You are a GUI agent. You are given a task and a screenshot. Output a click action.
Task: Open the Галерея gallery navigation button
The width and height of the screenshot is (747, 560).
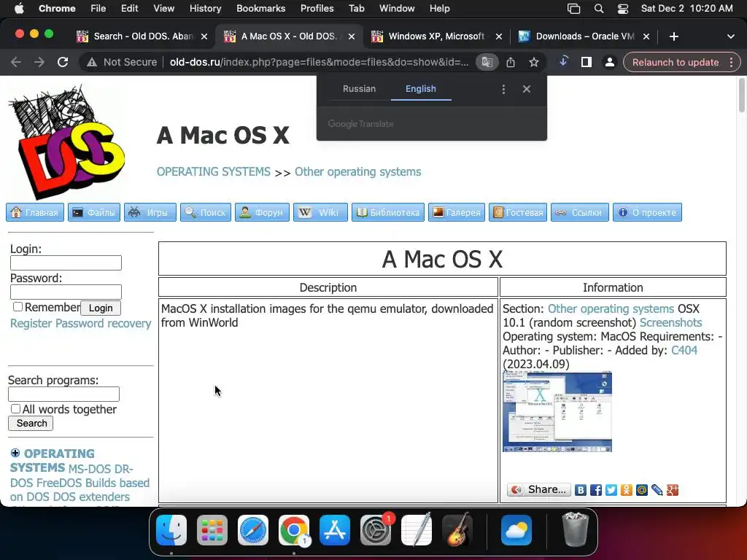(457, 212)
